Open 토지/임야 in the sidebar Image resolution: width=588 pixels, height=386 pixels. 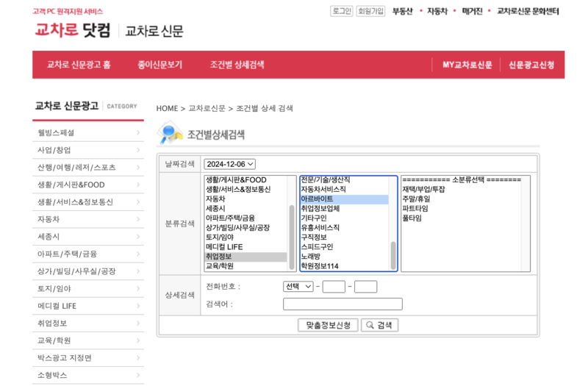click(88, 288)
